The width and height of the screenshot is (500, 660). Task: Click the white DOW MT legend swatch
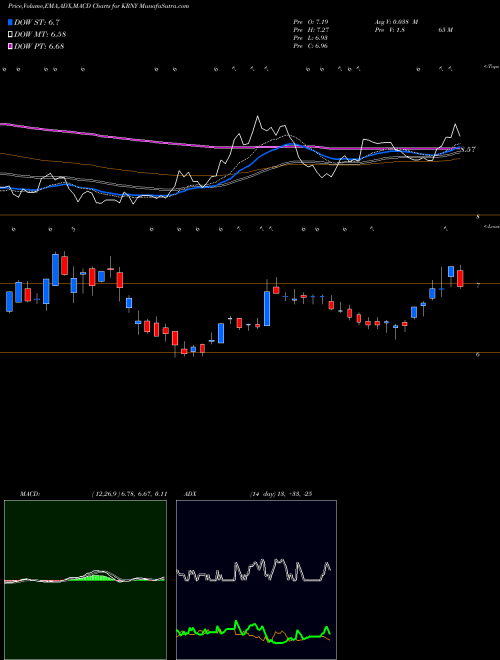coord(10,34)
